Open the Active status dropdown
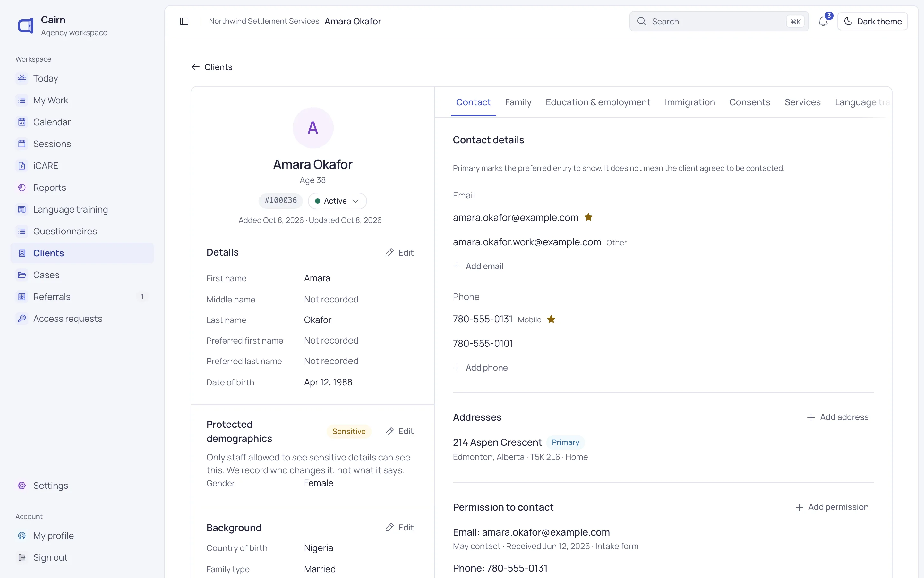This screenshot has width=924, height=578. (x=337, y=201)
